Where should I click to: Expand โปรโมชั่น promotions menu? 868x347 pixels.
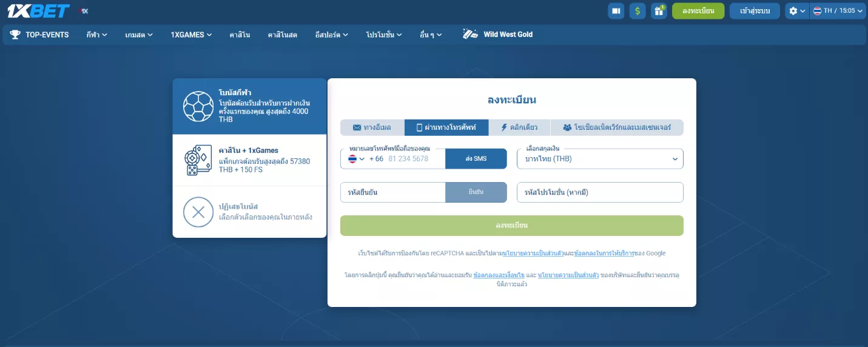[384, 35]
